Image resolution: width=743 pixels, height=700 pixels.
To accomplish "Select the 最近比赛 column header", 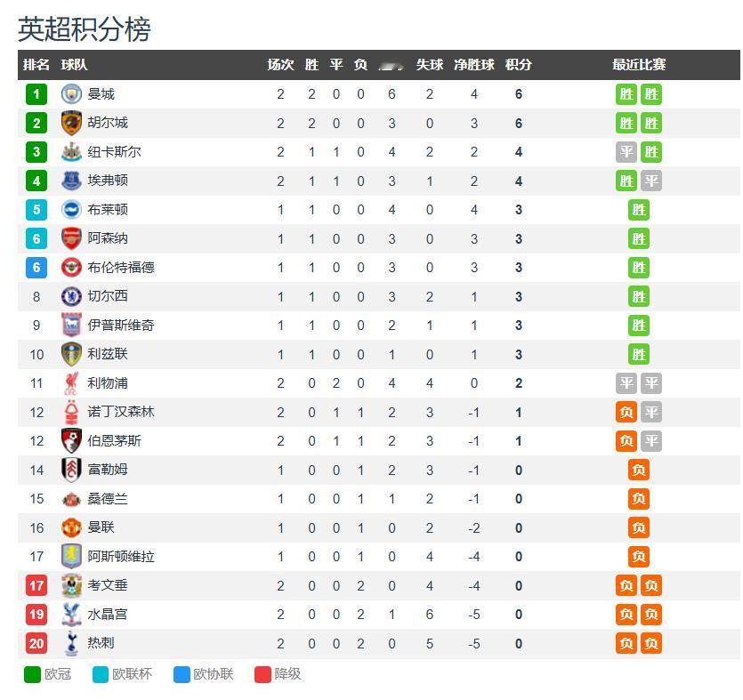I will 639,64.
